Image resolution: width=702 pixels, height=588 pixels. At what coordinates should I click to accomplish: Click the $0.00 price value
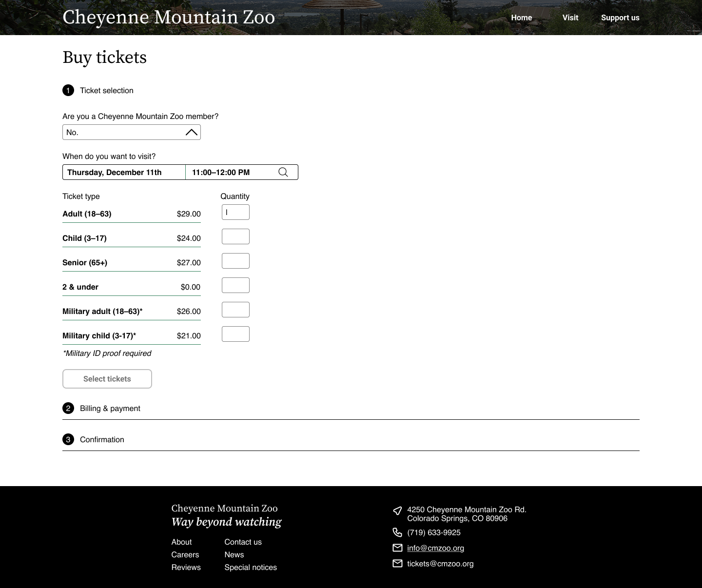(191, 287)
